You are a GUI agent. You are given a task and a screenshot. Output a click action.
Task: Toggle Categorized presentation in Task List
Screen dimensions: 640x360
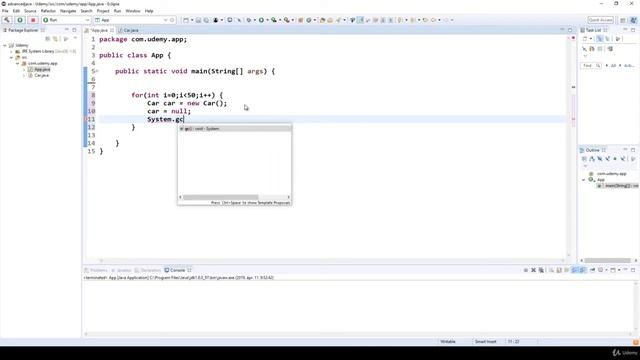[599, 39]
